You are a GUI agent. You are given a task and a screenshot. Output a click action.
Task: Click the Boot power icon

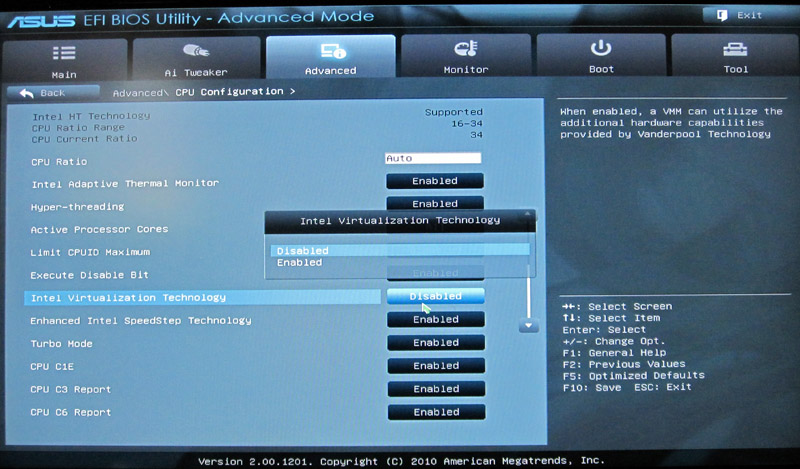click(601, 48)
